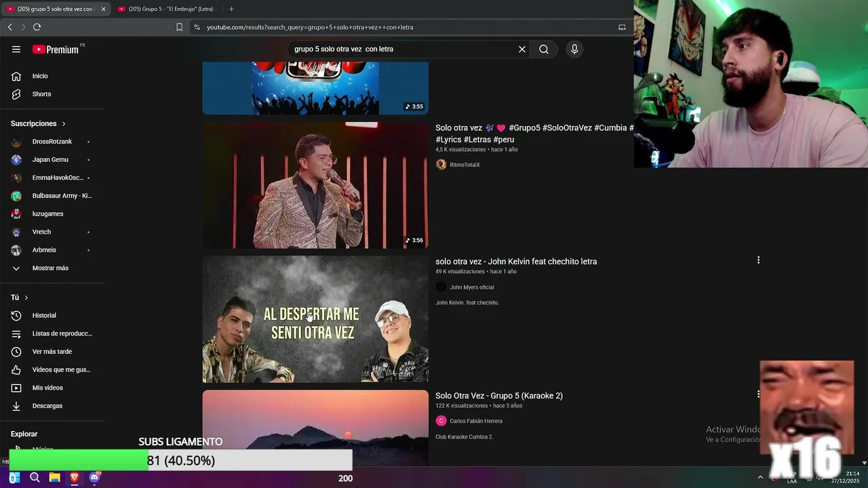Open Carlos Fabián Herrera channel avatar

tap(441, 421)
